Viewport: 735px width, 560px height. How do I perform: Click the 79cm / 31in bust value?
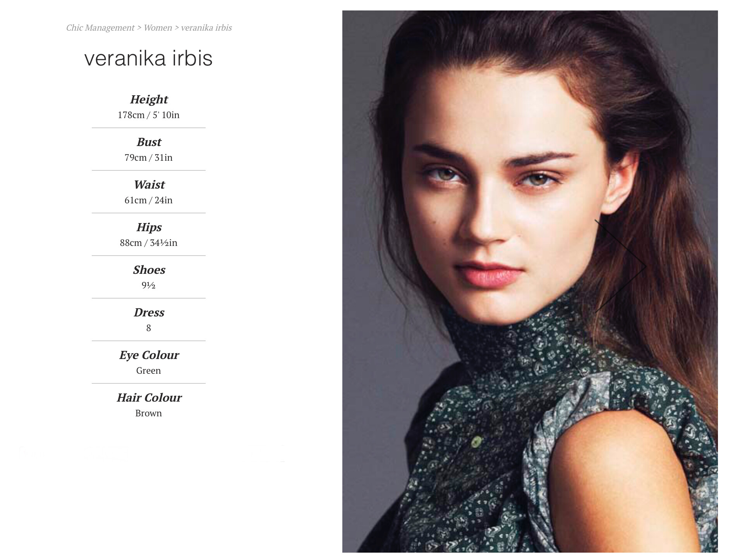click(x=149, y=158)
